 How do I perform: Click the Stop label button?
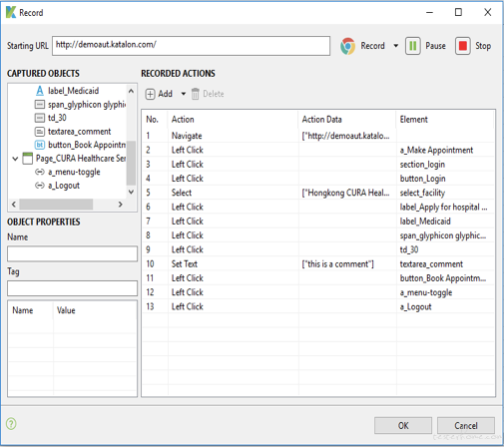483,46
